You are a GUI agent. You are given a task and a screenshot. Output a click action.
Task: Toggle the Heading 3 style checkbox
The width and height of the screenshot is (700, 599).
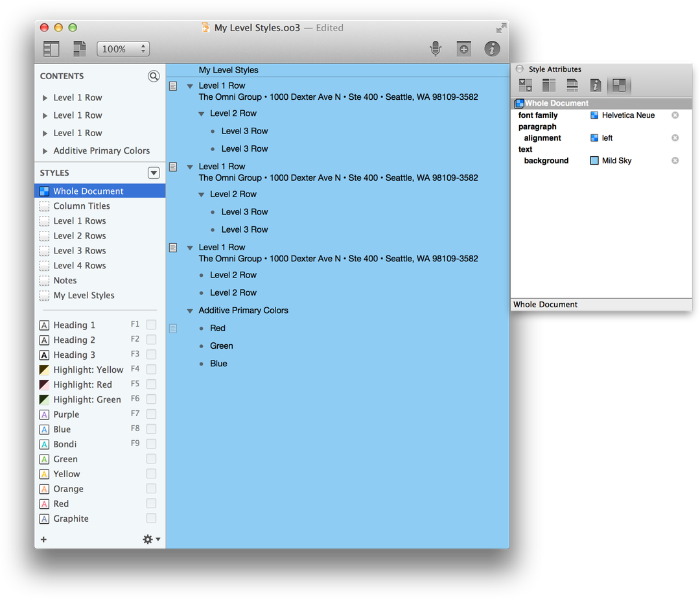[151, 355]
